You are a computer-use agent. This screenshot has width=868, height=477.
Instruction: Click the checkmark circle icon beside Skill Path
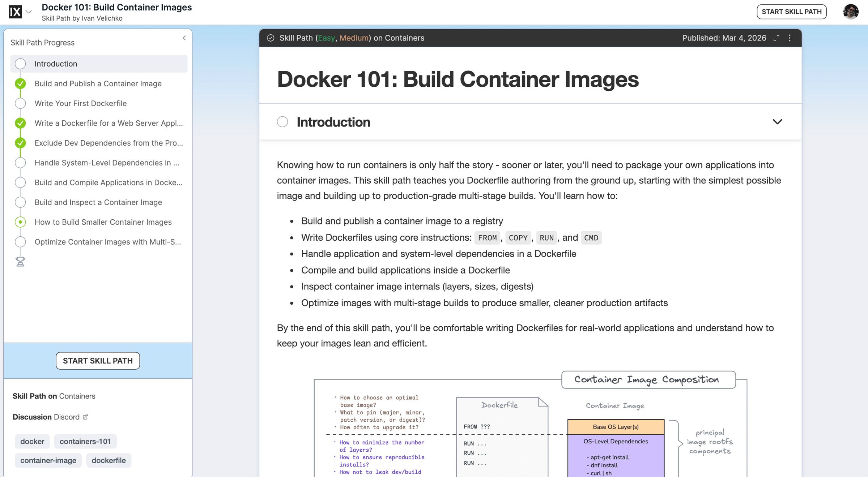coord(271,38)
